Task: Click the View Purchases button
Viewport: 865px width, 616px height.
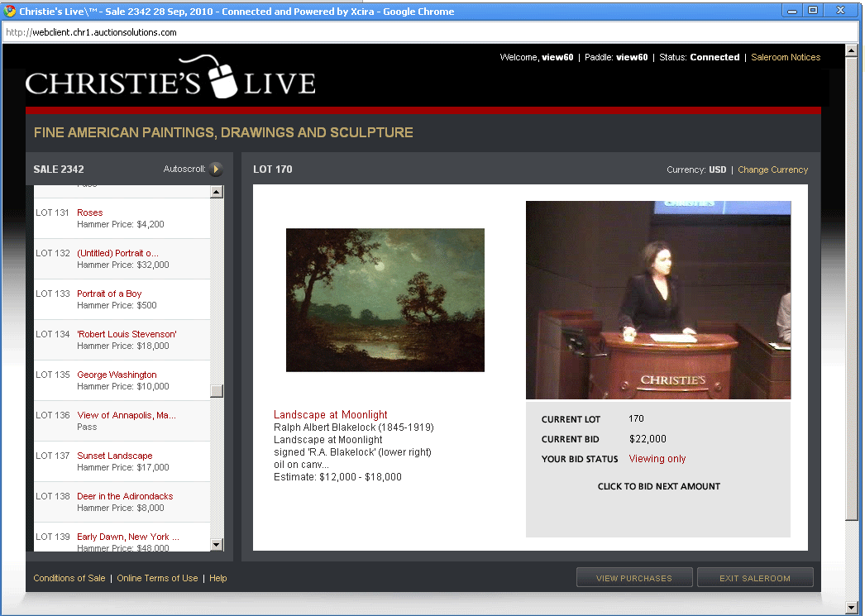Action: pos(633,578)
